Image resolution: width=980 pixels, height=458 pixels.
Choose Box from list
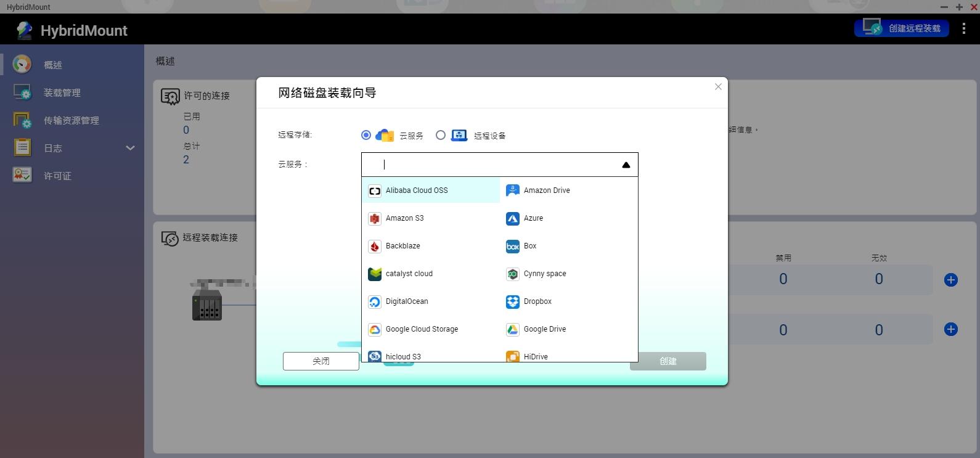pyautogui.click(x=569, y=246)
